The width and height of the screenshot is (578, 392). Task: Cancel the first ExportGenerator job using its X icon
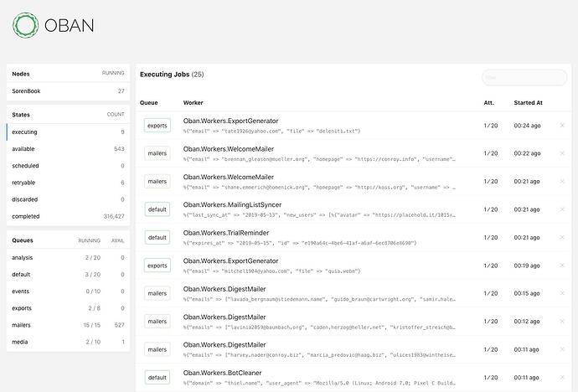coord(562,126)
